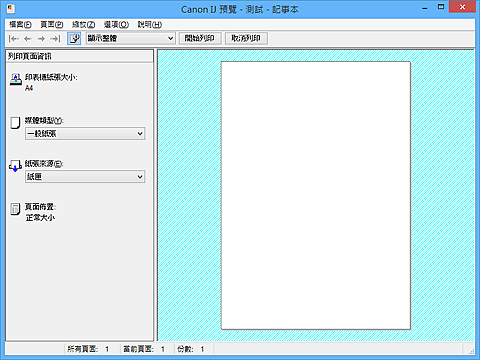This screenshot has height=360, width=480.
Task: Click the 頁面佈置 label
Action: [x=40, y=207]
